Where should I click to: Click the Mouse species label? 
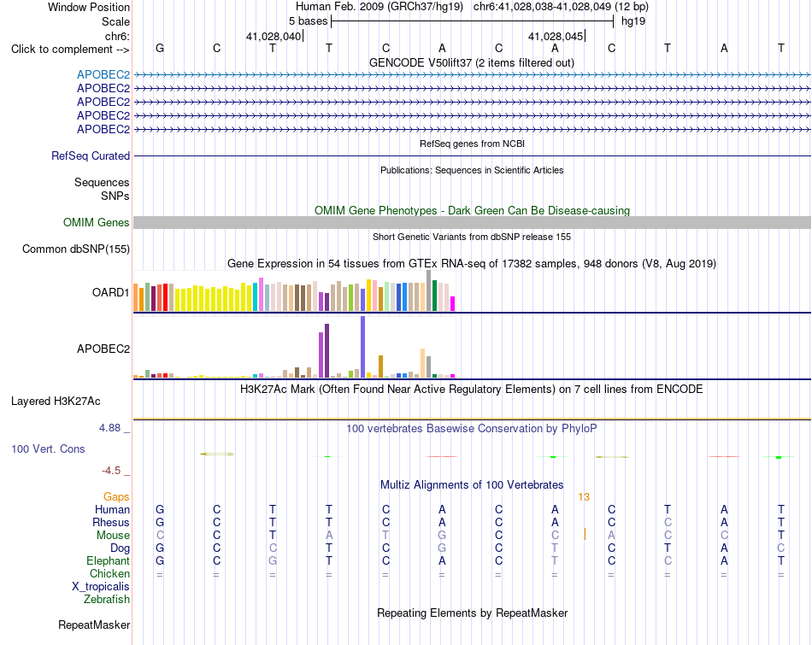pos(113,536)
